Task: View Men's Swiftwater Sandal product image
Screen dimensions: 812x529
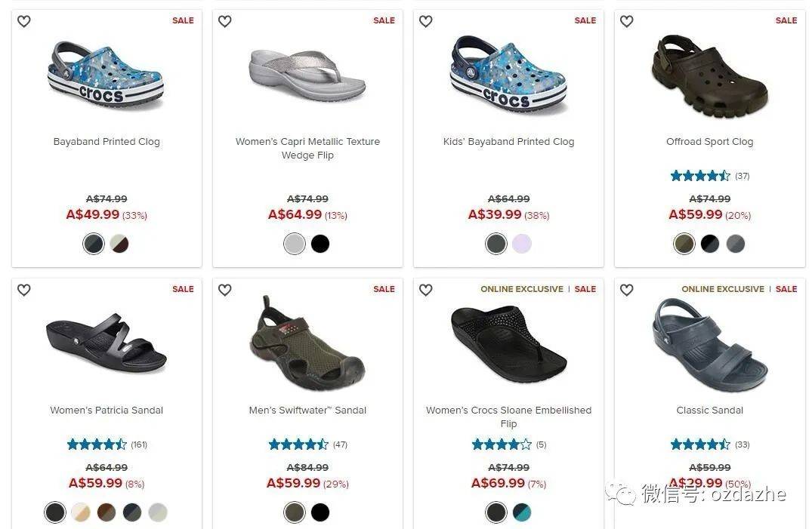Action: (307, 343)
